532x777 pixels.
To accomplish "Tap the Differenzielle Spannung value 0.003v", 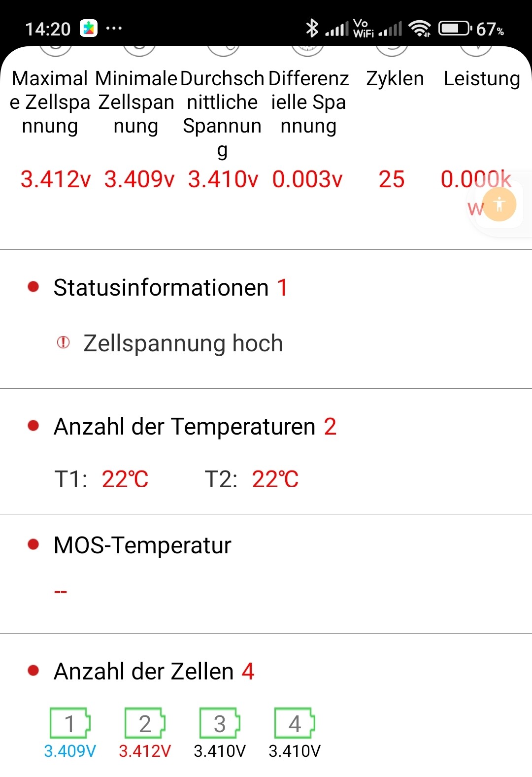I will tap(307, 179).
